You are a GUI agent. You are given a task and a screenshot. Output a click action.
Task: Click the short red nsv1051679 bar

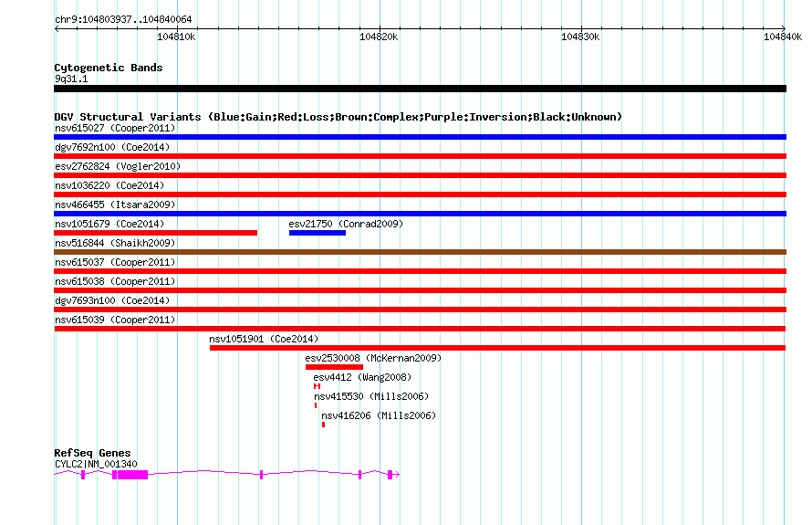point(155,233)
